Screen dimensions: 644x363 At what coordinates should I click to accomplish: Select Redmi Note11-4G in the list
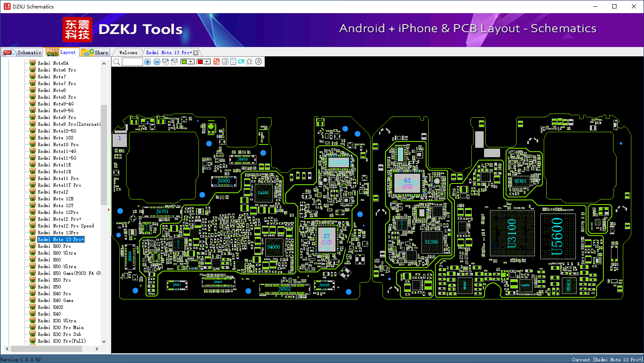pyautogui.click(x=57, y=151)
